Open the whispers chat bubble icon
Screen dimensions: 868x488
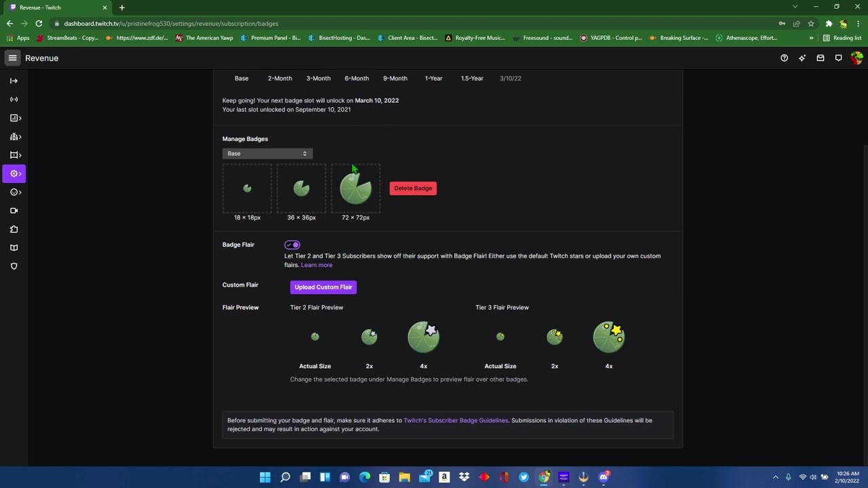click(838, 58)
